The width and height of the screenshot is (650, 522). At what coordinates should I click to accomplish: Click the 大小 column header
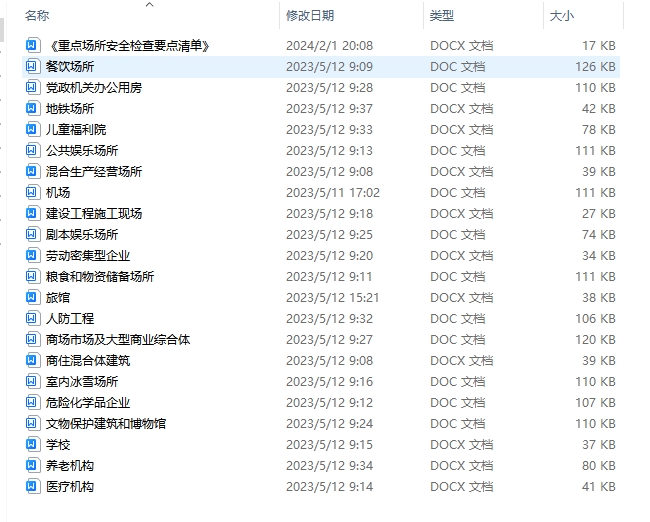(x=561, y=16)
